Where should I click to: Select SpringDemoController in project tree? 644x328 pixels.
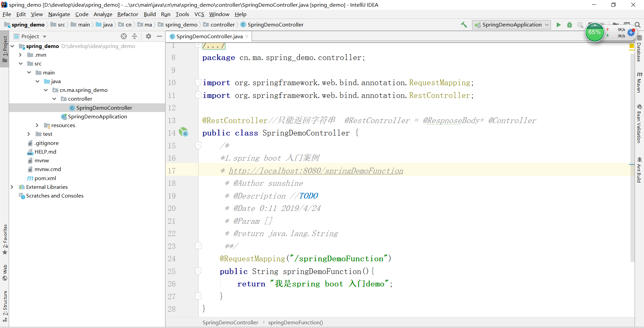[104, 108]
